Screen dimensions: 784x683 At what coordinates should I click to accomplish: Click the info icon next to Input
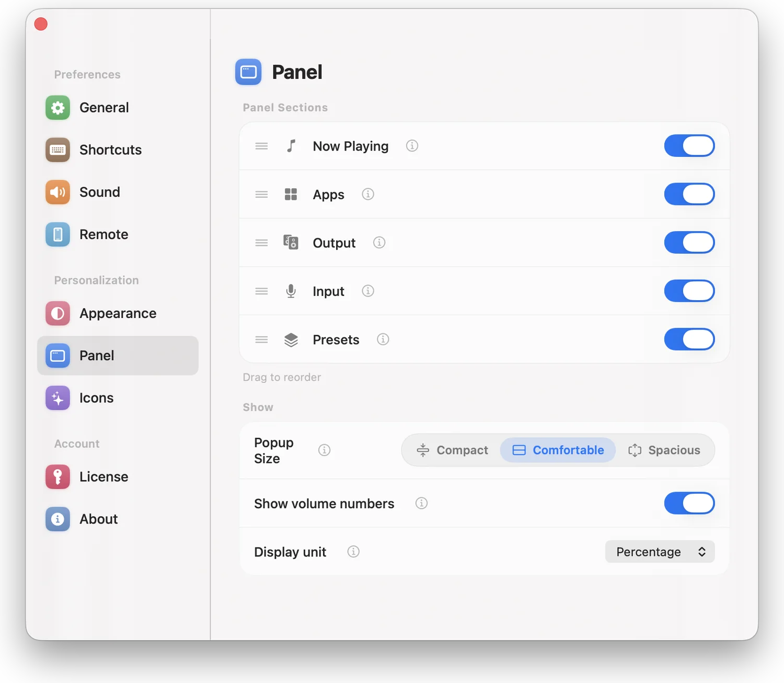[x=368, y=291]
